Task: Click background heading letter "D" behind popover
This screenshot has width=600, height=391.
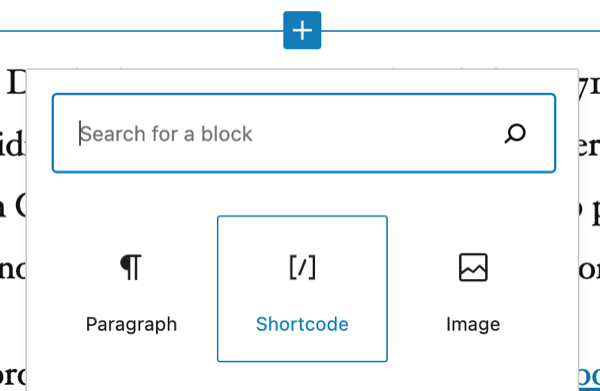Action: (x=16, y=83)
